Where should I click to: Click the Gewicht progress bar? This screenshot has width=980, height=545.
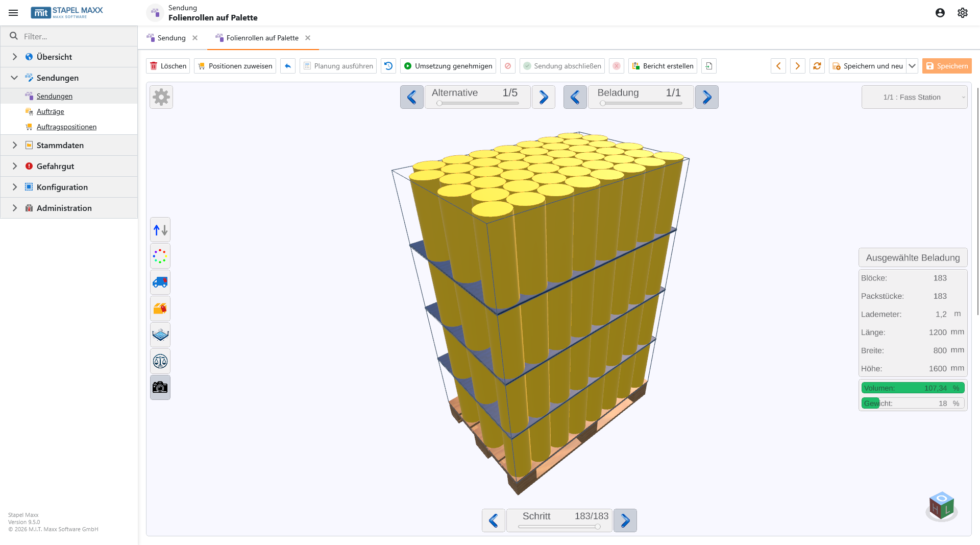point(913,403)
